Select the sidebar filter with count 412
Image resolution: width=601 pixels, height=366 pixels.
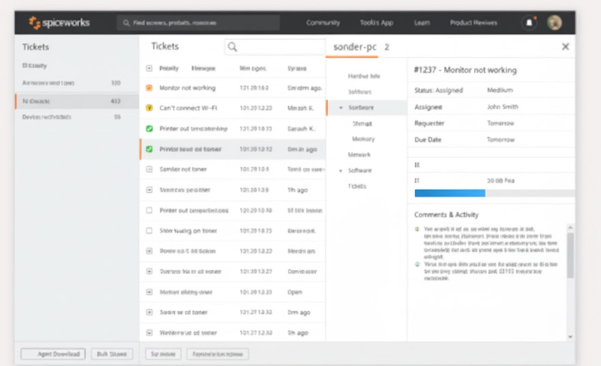point(77,101)
